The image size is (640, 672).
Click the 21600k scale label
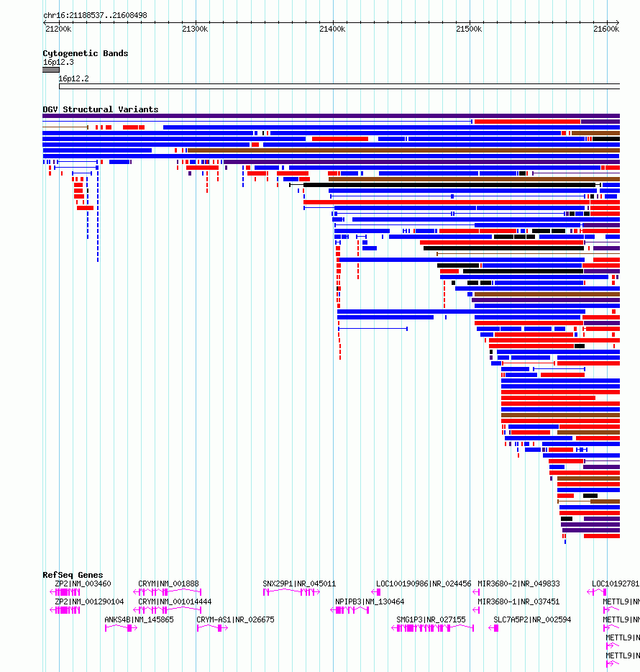click(606, 29)
